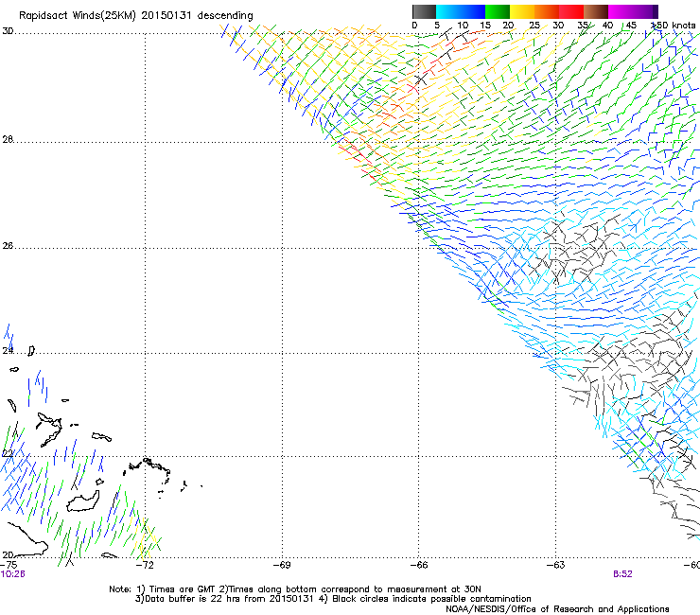Image resolution: width=700 pixels, height=615 pixels.
Task: Click the legend scale number 25
Action: [x=534, y=25]
